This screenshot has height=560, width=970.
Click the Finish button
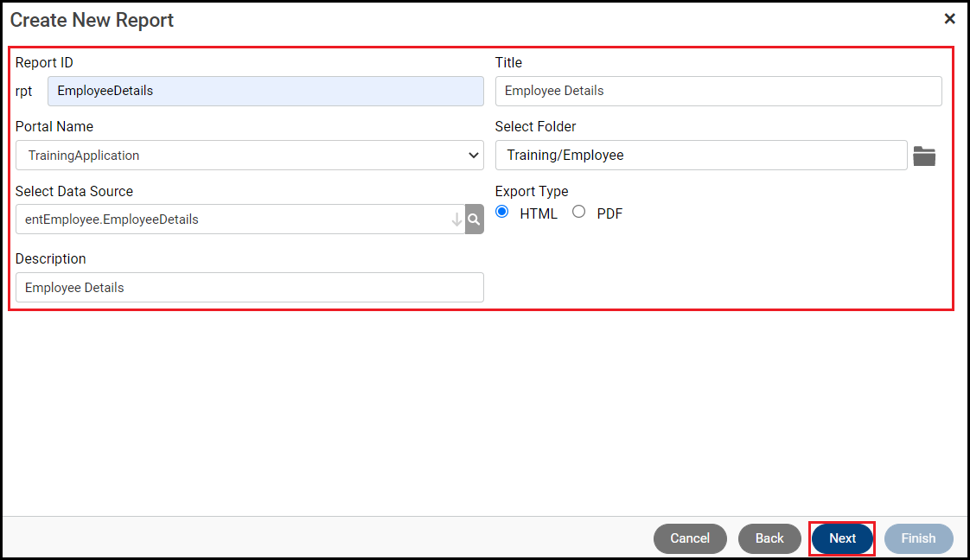tap(918, 538)
